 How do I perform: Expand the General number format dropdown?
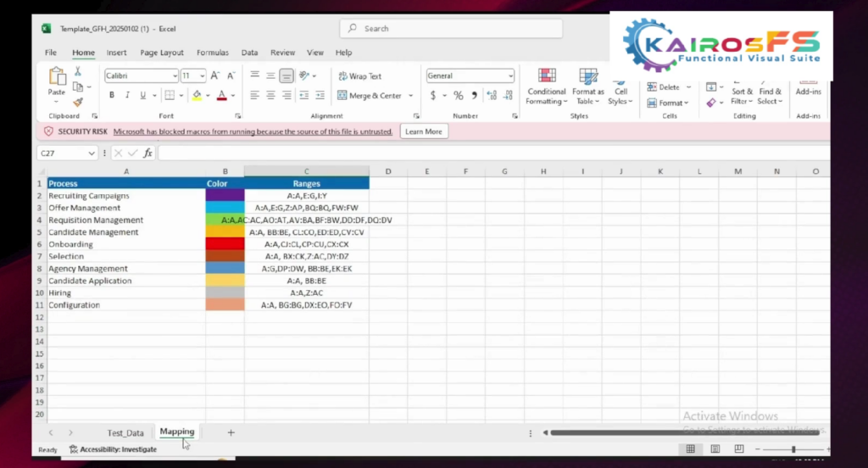coord(509,75)
